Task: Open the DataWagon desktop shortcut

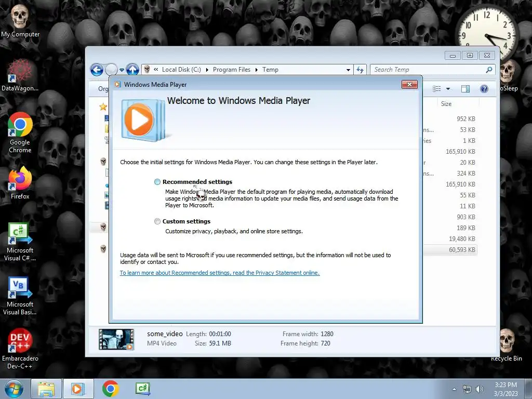Action: (20, 75)
